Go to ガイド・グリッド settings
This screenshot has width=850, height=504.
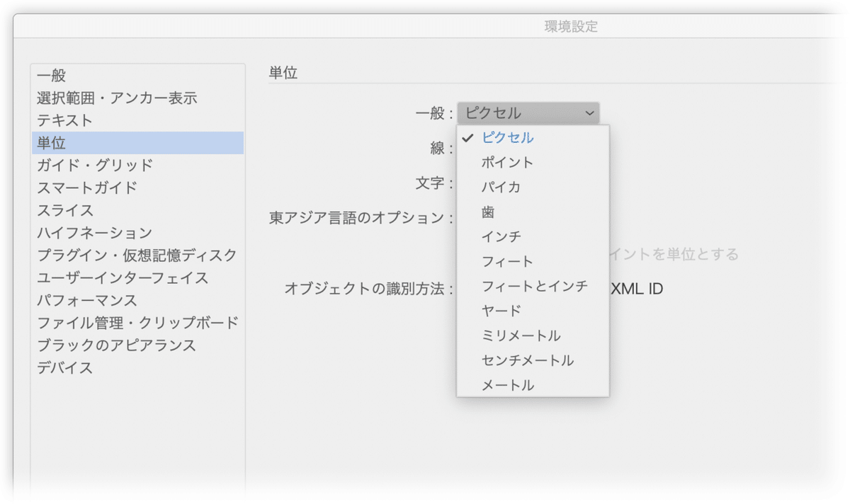point(95,166)
